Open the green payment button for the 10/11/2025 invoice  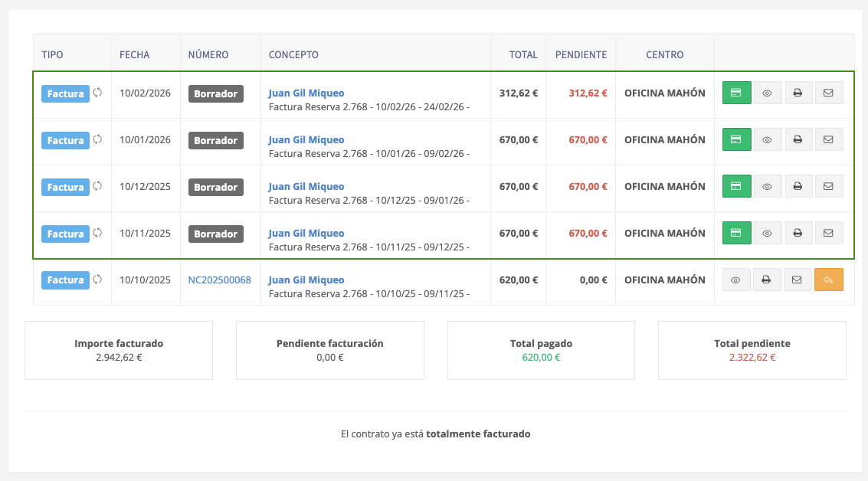coord(736,233)
